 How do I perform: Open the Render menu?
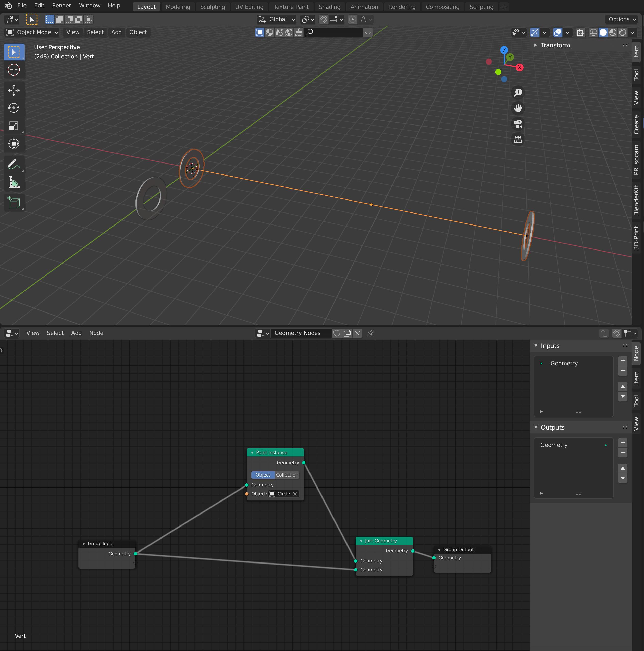(61, 5)
